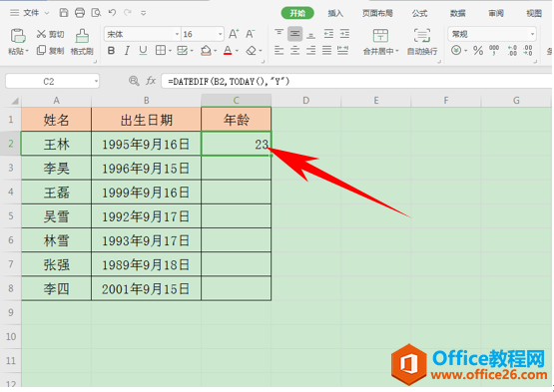Open Print Preview icon
Image resolution: width=554 pixels, height=392 pixels.
[x=96, y=13]
